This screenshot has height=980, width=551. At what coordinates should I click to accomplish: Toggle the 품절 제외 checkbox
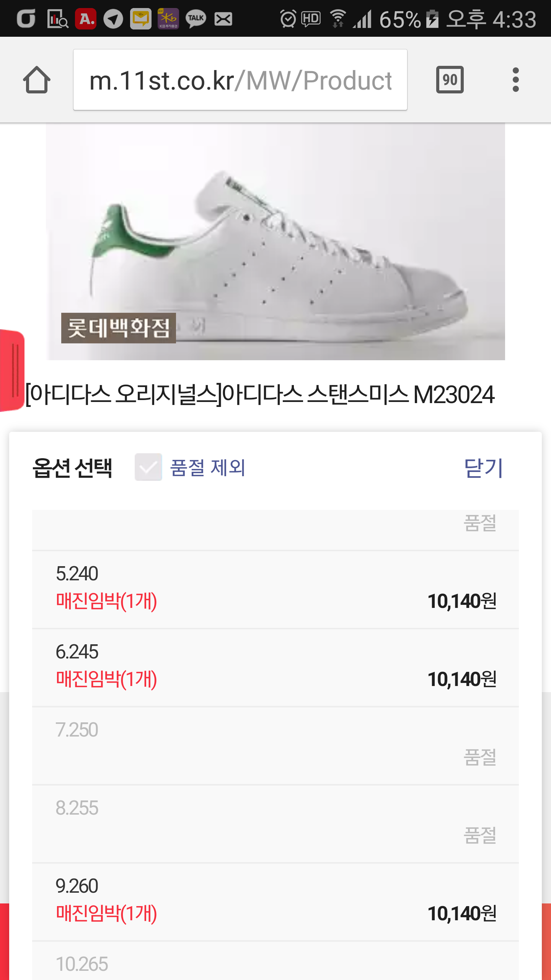click(x=148, y=467)
